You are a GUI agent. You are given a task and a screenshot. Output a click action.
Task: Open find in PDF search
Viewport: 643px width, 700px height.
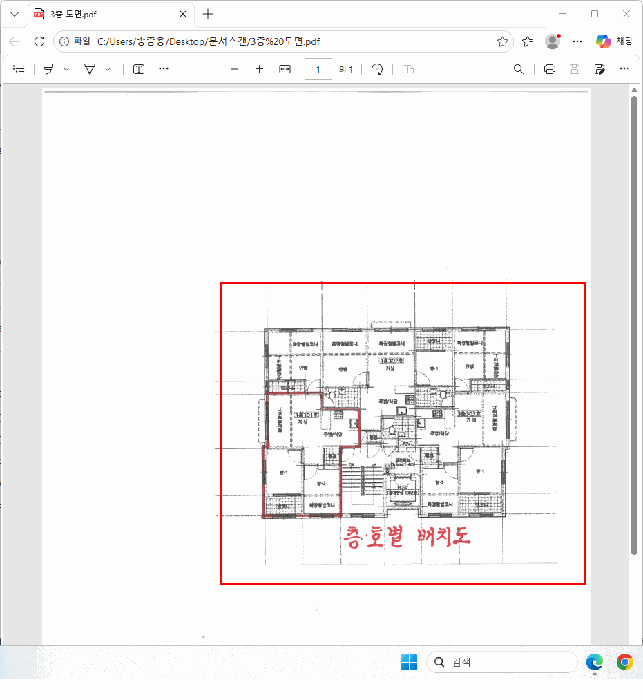pyautogui.click(x=518, y=69)
